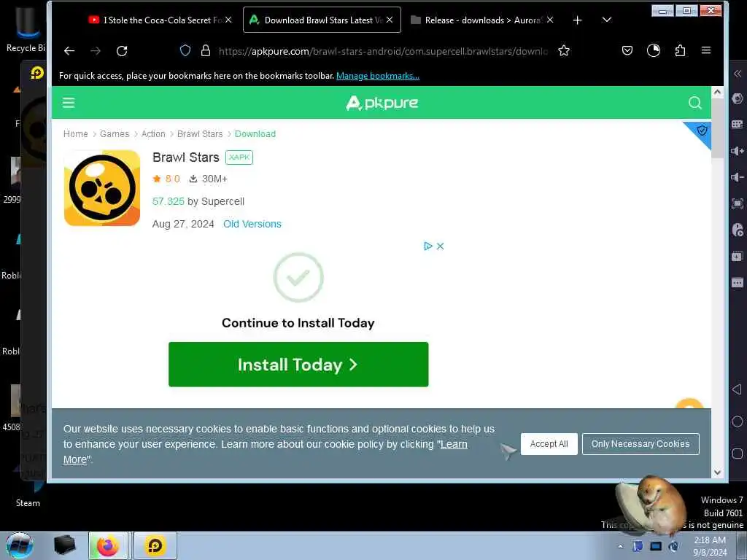Go to Brawl Stars breadcrumb
The image size is (747, 560).
click(200, 134)
